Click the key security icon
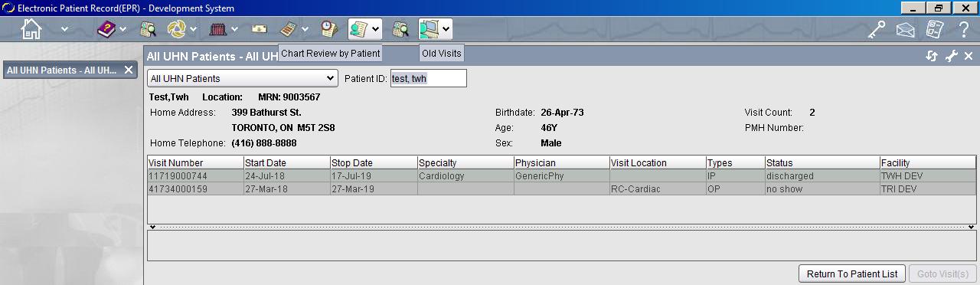This screenshot has height=285, width=980. coord(877,29)
